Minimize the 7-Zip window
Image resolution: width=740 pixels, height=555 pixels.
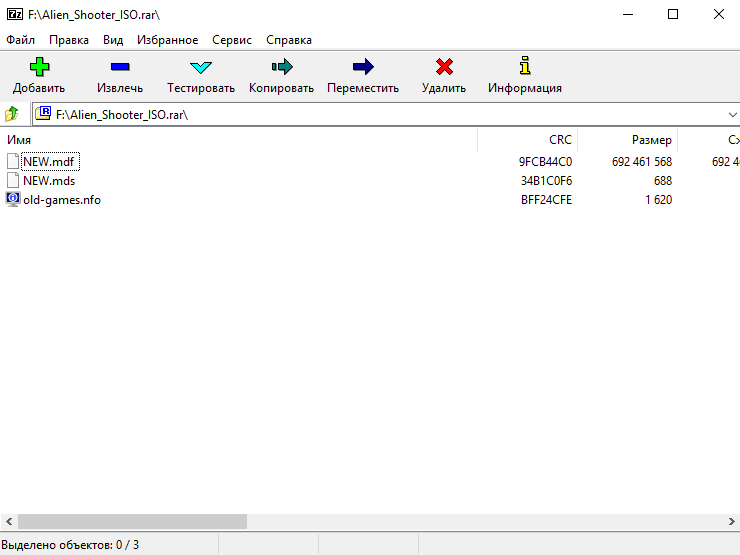pos(628,14)
